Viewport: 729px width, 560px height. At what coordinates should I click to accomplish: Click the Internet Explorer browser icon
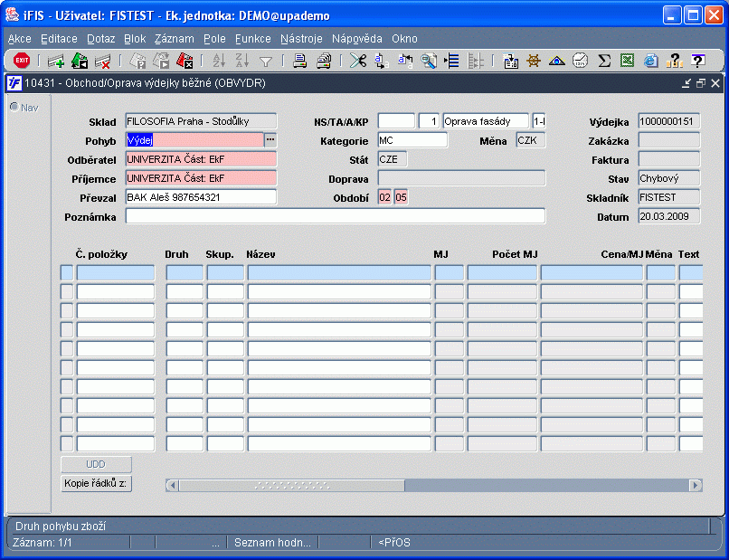point(650,61)
